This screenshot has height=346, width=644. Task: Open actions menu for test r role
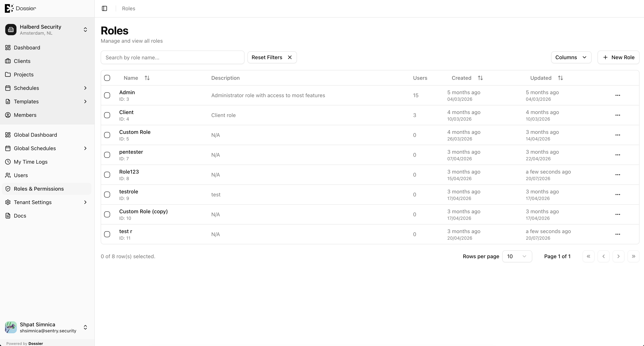(617, 234)
